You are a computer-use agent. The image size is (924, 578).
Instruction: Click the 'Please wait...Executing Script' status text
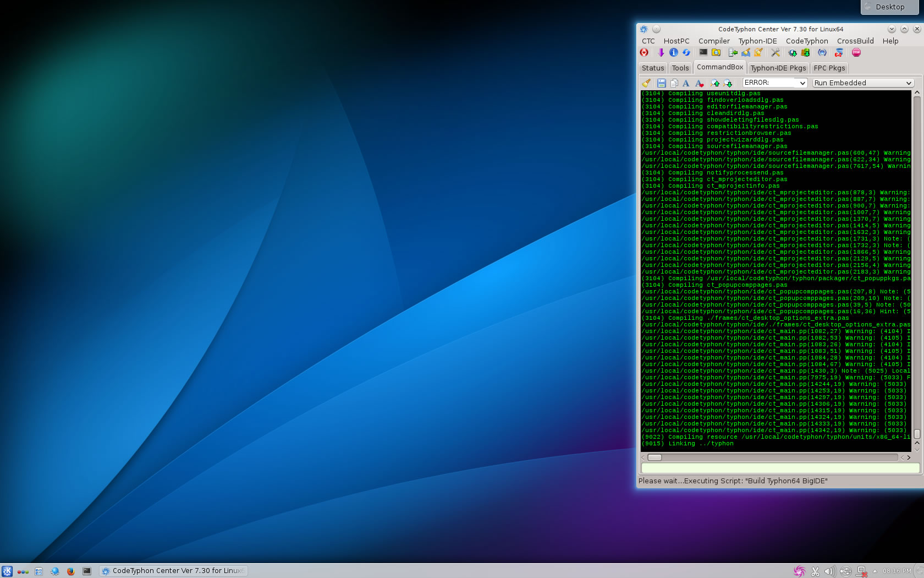[733, 481]
